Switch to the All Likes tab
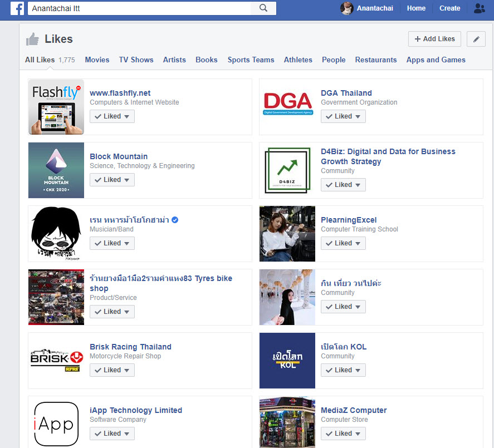This screenshot has height=448, width=494. tap(50, 60)
